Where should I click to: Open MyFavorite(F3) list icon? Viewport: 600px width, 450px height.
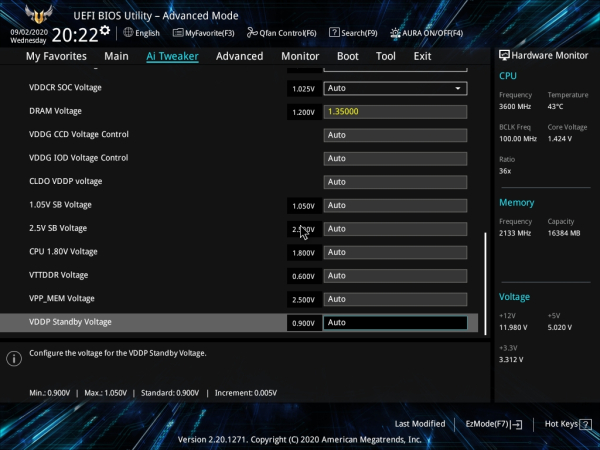click(x=178, y=33)
